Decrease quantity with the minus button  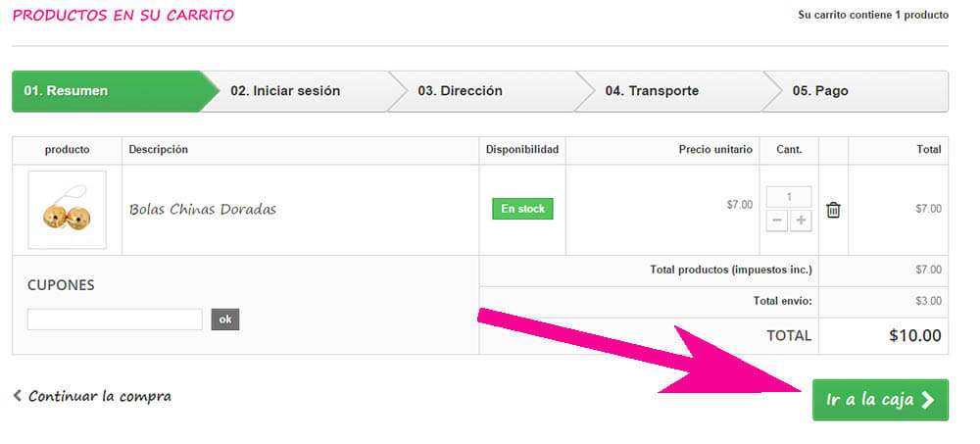[777, 221]
